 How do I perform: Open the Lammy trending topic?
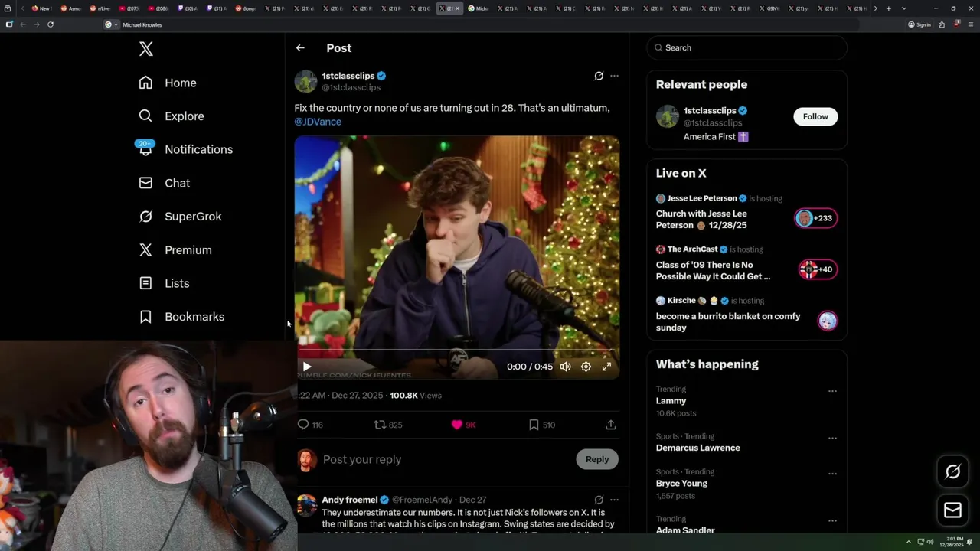click(x=671, y=401)
